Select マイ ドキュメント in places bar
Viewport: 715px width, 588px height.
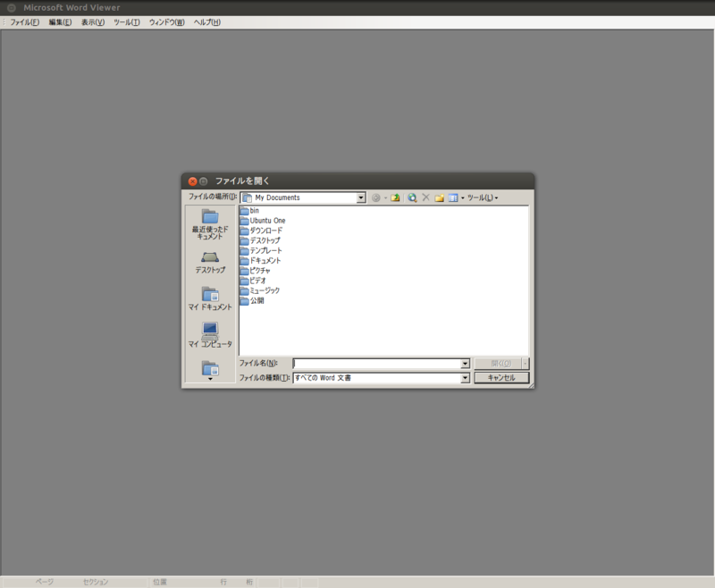pos(210,298)
